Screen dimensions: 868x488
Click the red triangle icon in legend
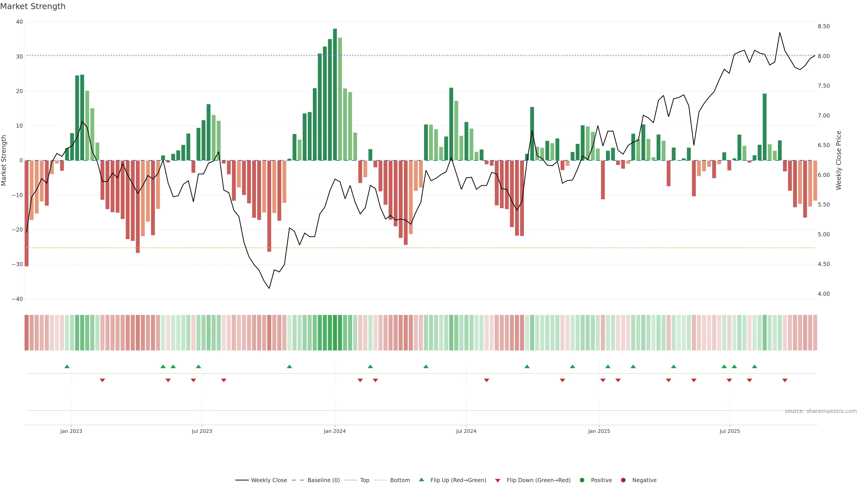(498, 480)
